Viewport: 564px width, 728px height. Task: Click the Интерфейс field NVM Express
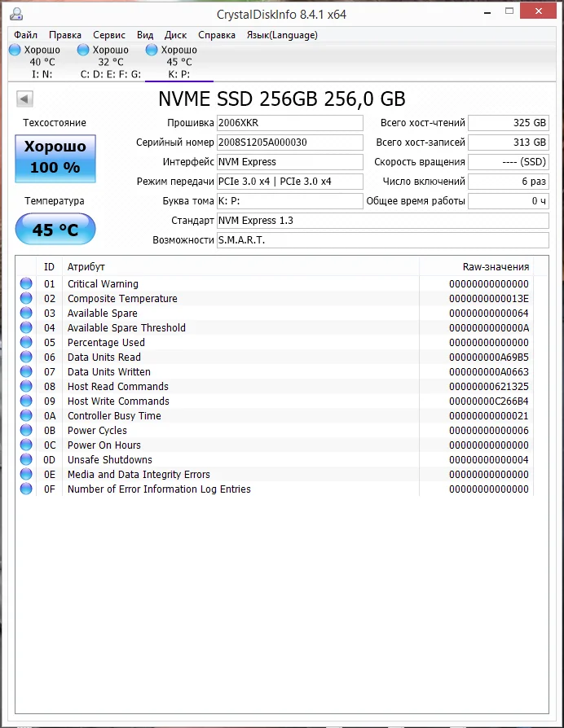click(x=290, y=162)
